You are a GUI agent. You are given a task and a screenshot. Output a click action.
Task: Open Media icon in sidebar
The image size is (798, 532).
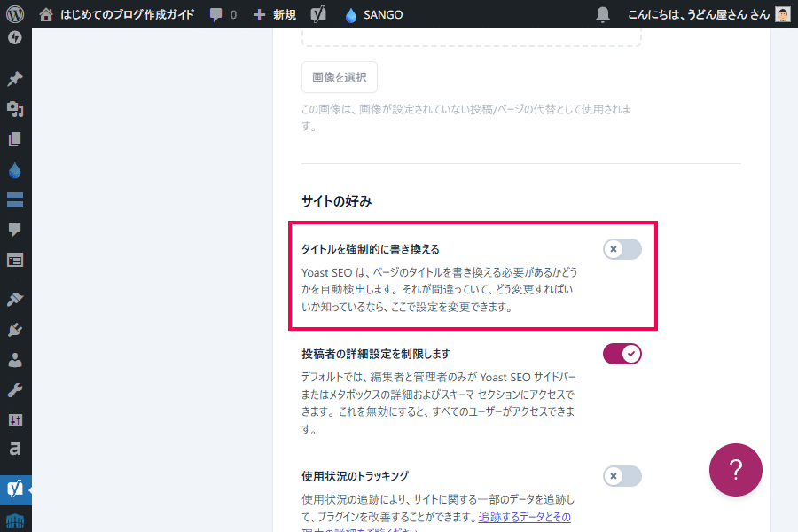point(15,109)
